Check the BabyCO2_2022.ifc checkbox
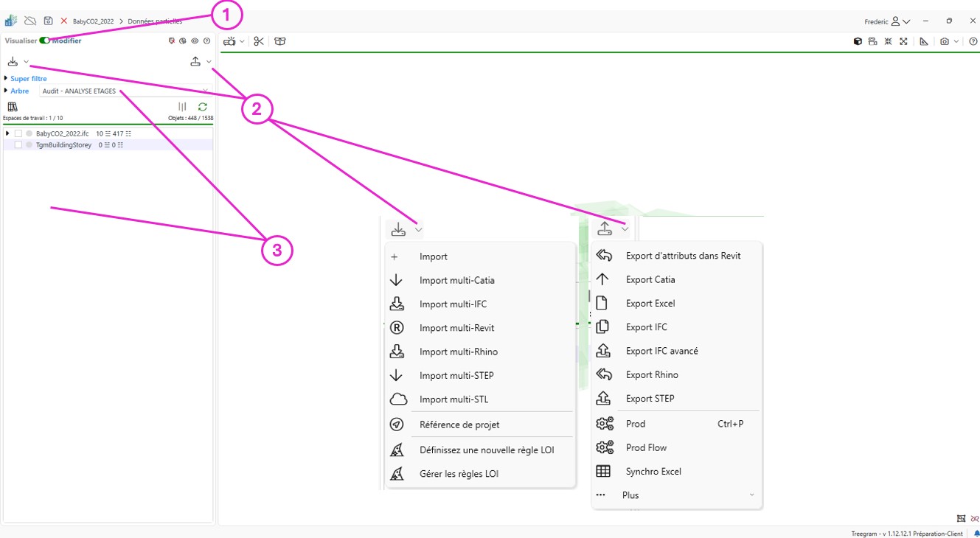This screenshot has height=538, width=980. (x=18, y=134)
